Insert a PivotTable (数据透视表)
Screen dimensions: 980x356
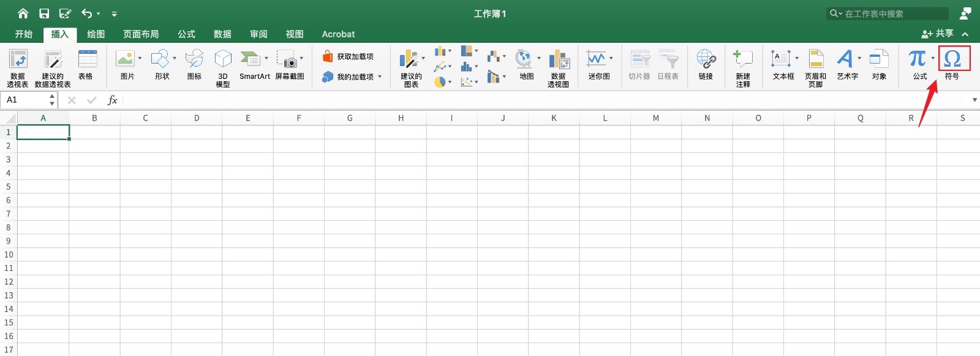coord(18,67)
